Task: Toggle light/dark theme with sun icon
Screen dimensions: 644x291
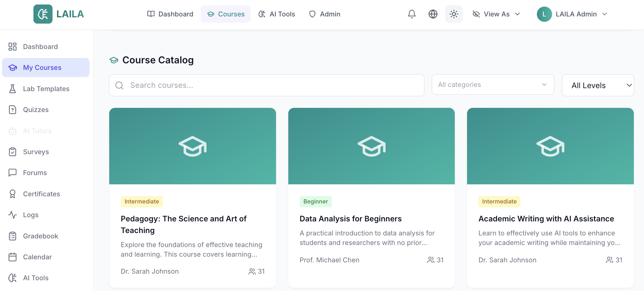Action: (x=453, y=14)
